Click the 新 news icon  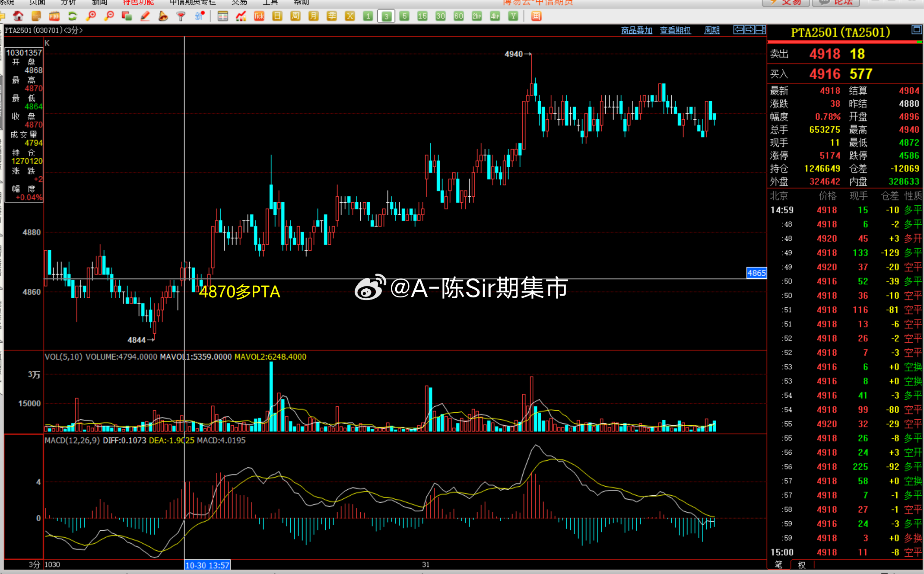click(x=199, y=16)
